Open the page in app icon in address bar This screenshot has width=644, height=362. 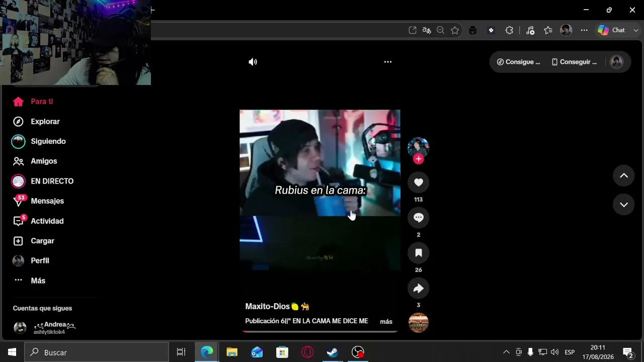[x=413, y=30]
